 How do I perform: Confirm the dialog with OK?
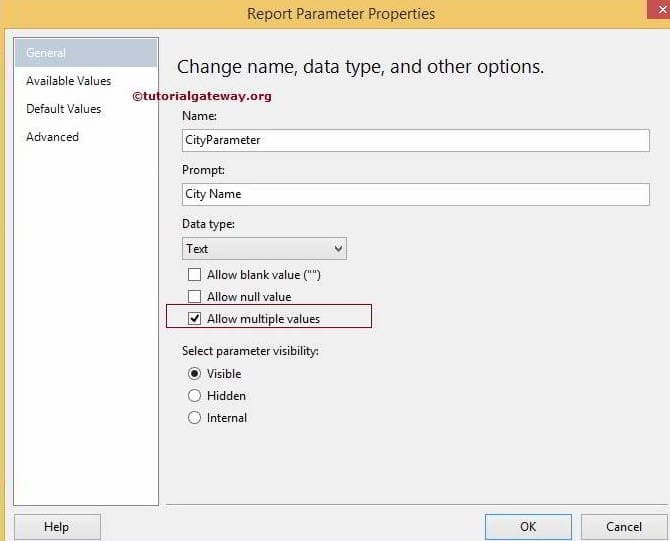pos(528,527)
